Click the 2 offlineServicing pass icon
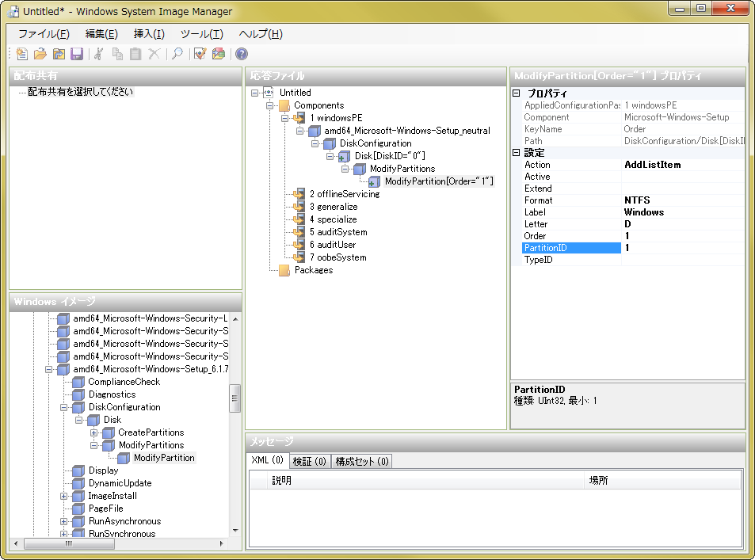This screenshot has width=755, height=560. (299, 194)
